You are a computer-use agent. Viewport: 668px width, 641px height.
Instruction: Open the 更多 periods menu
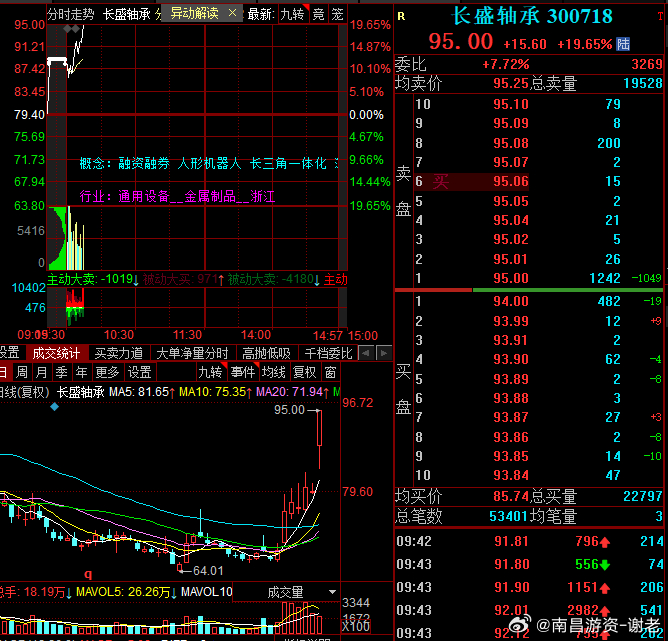[107, 372]
